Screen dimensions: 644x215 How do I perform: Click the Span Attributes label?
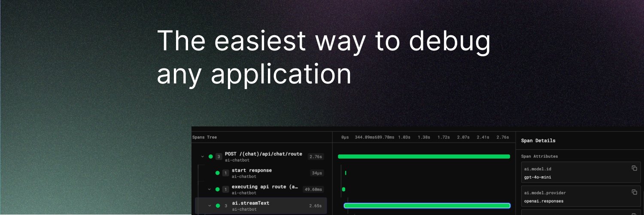(539, 156)
